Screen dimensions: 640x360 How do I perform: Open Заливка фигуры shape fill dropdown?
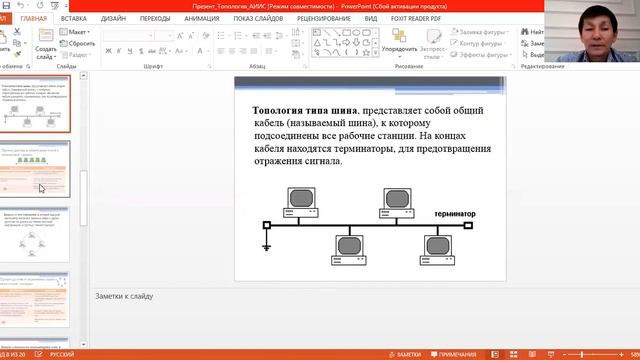(x=479, y=32)
